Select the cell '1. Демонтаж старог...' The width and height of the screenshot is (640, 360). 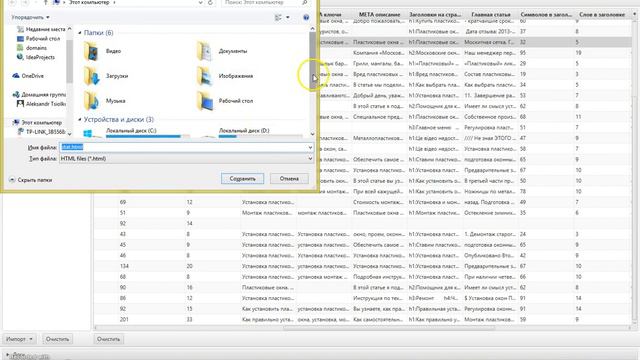[491, 234]
